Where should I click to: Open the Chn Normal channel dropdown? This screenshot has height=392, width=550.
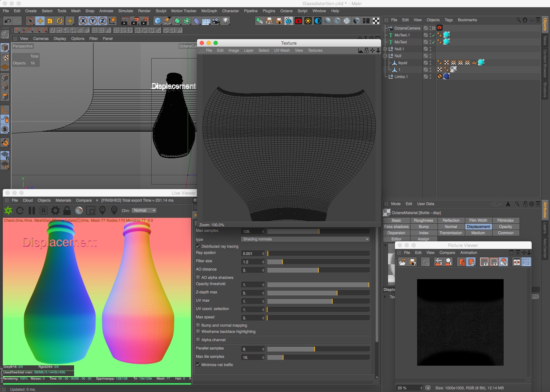click(144, 211)
